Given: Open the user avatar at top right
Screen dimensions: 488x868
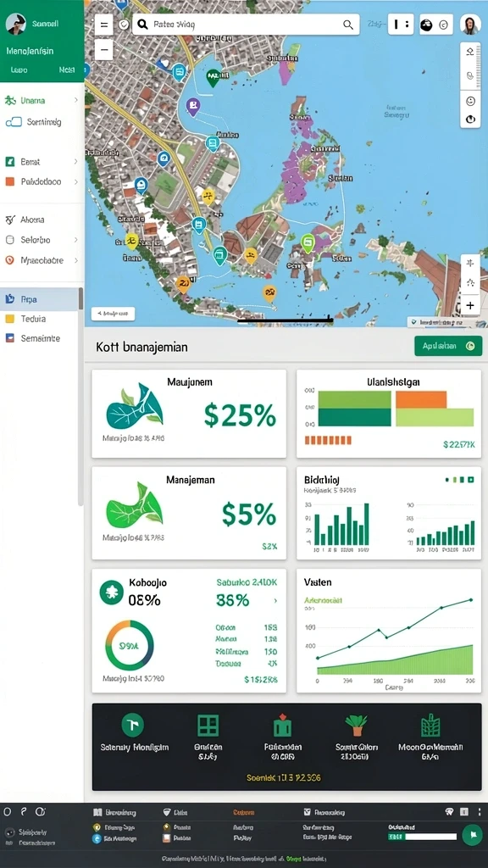Looking at the screenshot, I should coord(470,25).
